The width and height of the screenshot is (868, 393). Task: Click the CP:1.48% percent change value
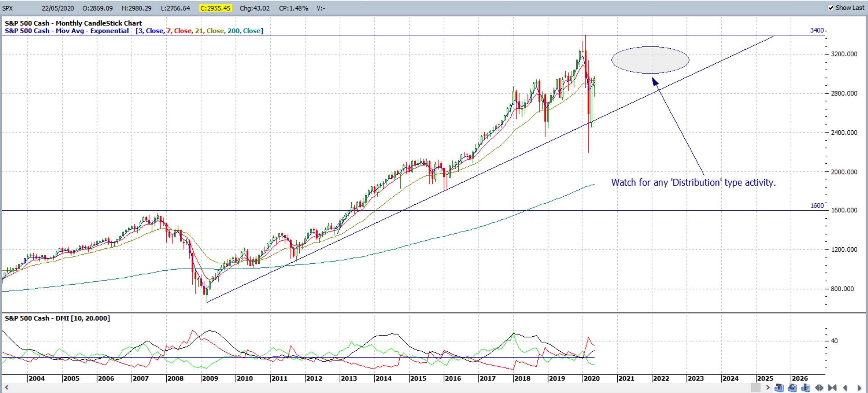coord(293,8)
